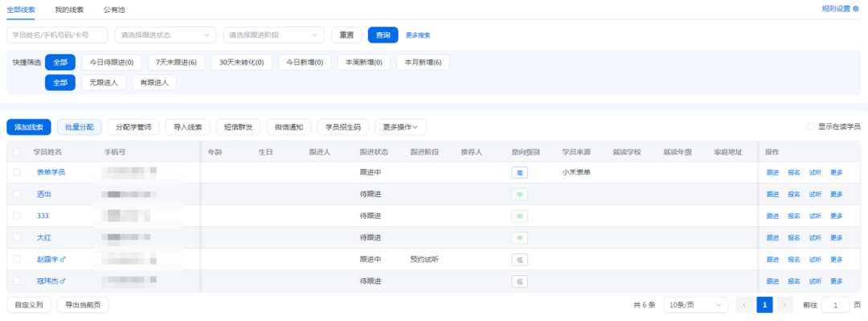Click 跟进 link for 赵霖宇 row

(x=773, y=260)
